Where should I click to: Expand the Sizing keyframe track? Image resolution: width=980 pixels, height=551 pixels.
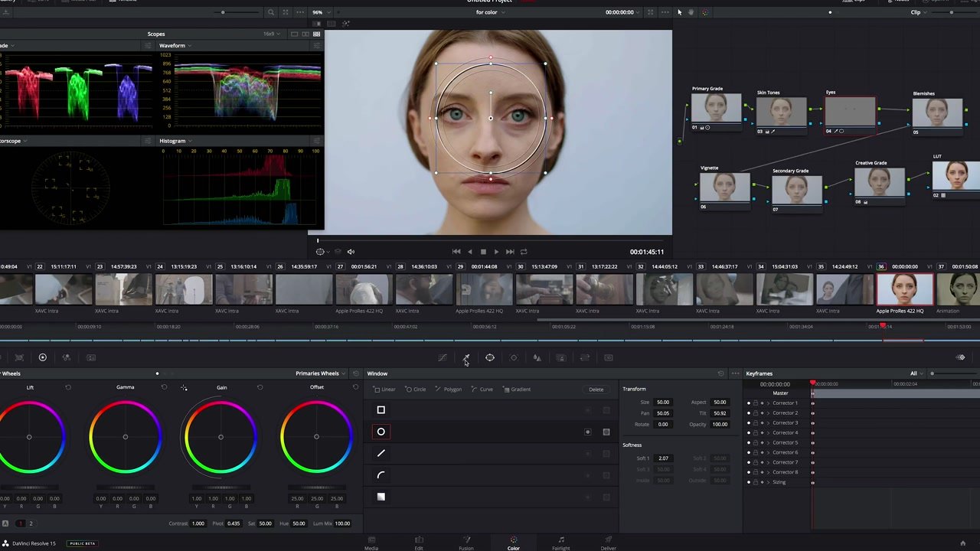pyautogui.click(x=768, y=482)
